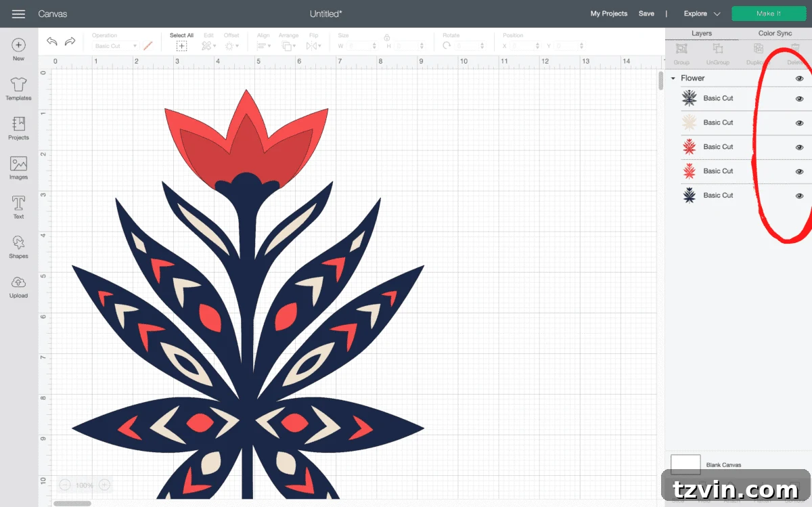Click the red tulip bloom on canvas
The height and width of the screenshot is (507, 812).
pos(246,139)
